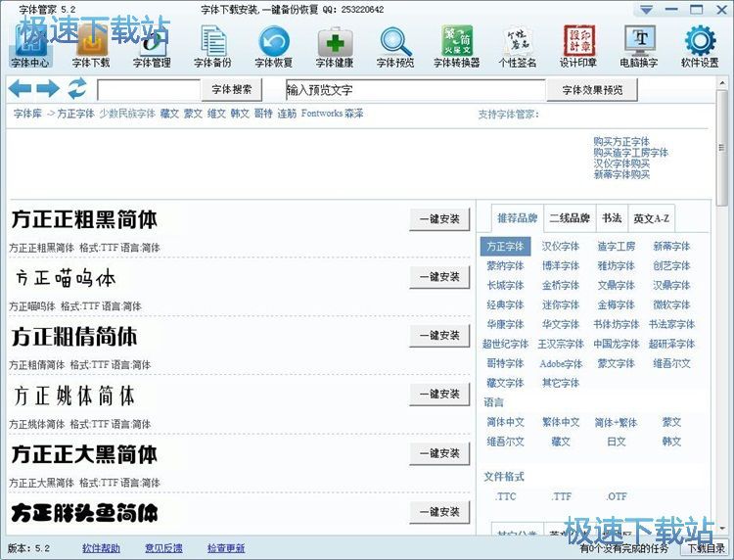Screen dimensions: 734x560
Task: Focus the font search input box
Action: click(x=149, y=89)
